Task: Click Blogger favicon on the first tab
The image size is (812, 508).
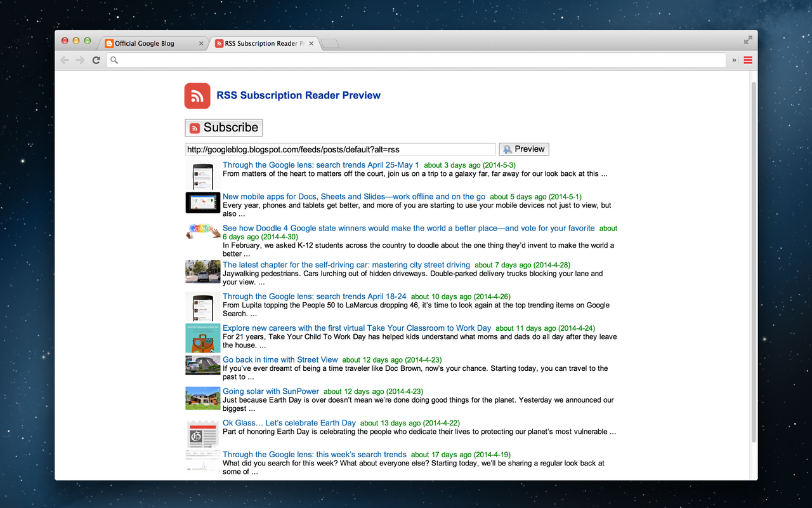Action: [x=109, y=44]
